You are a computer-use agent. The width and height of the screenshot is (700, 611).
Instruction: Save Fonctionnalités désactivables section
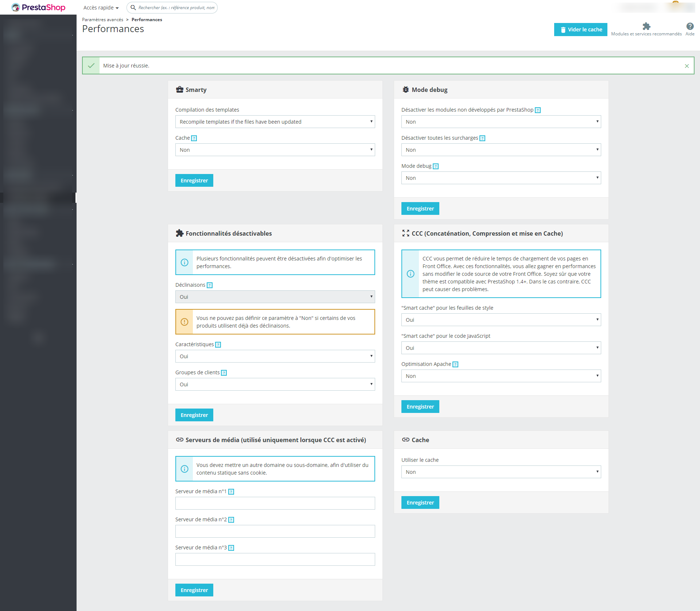194,415
